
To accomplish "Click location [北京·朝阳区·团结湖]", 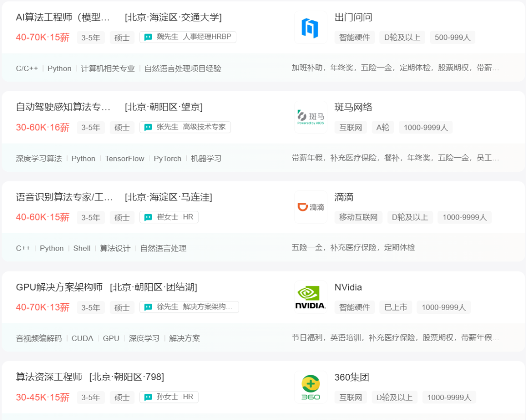I will click(153, 287).
